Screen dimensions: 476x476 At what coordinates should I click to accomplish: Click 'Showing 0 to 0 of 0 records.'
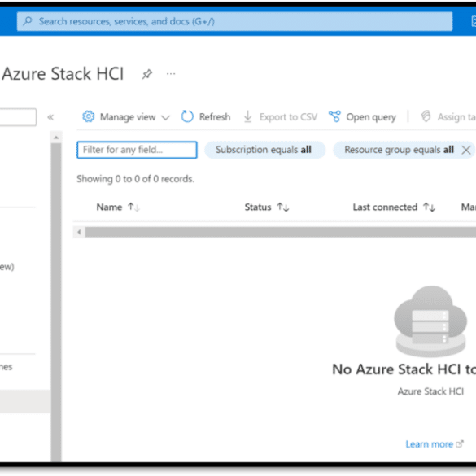pyautogui.click(x=135, y=179)
